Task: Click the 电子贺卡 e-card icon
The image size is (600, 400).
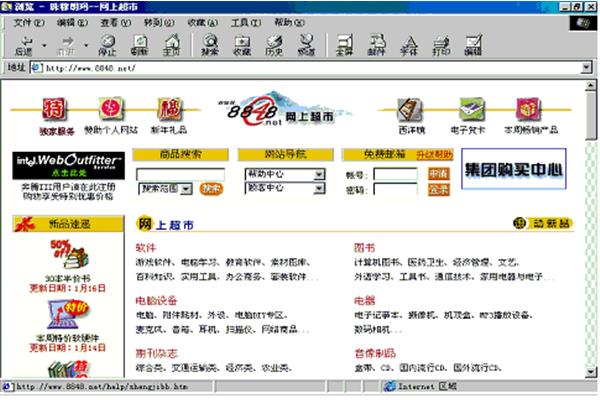Action: [471, 114]
